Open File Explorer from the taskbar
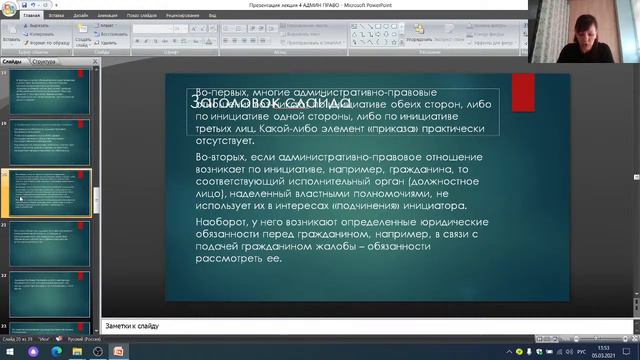The width and height of the screenshot is (640, 360). coord(77,351)
